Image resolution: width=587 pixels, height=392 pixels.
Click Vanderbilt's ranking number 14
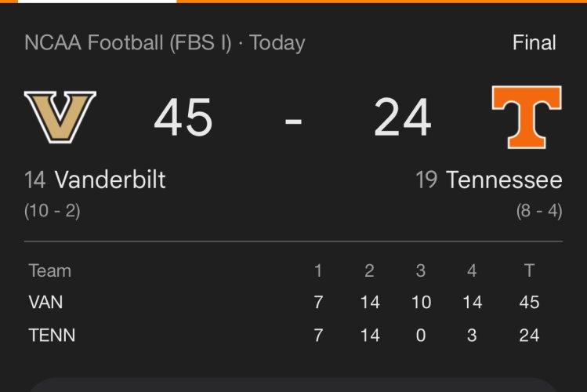point(35,180)
